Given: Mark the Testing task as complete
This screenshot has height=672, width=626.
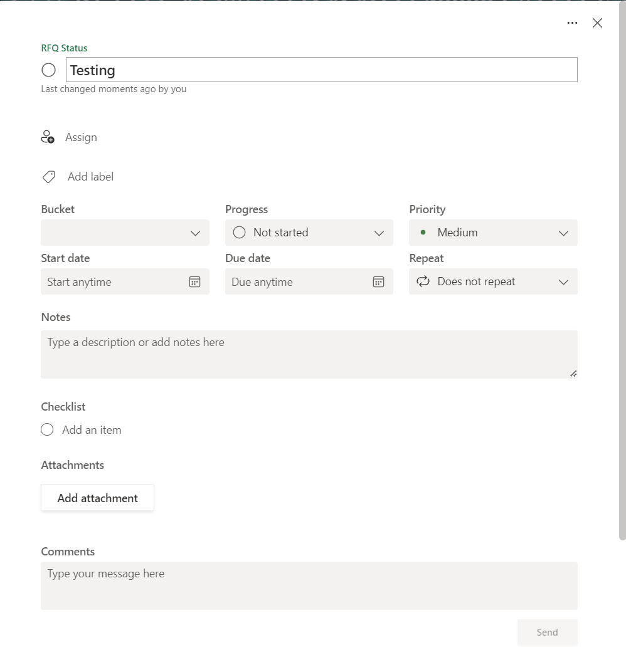Looking at the screenshot, I should click(48, 70).
